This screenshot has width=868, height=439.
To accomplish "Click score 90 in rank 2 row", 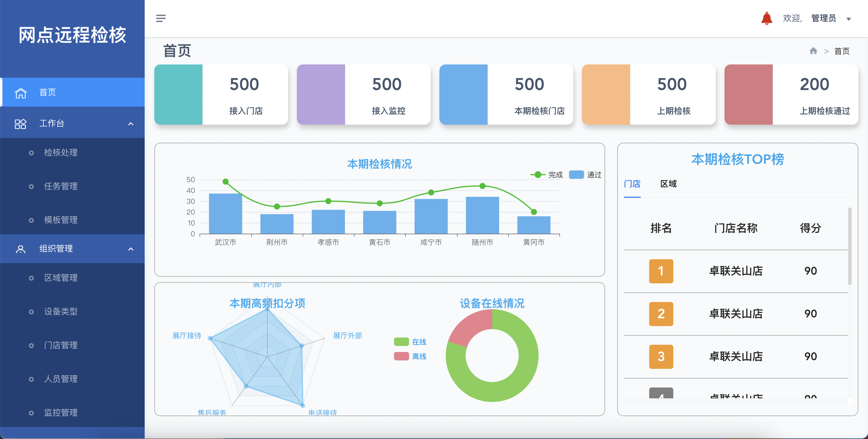I will pos(810,314).
